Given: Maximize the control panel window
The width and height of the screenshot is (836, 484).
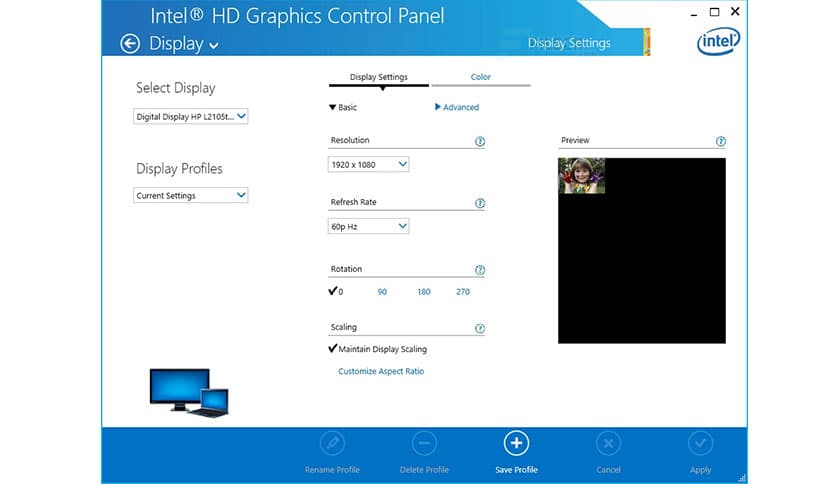Looking at the screenshot, I should click(714, 12).
